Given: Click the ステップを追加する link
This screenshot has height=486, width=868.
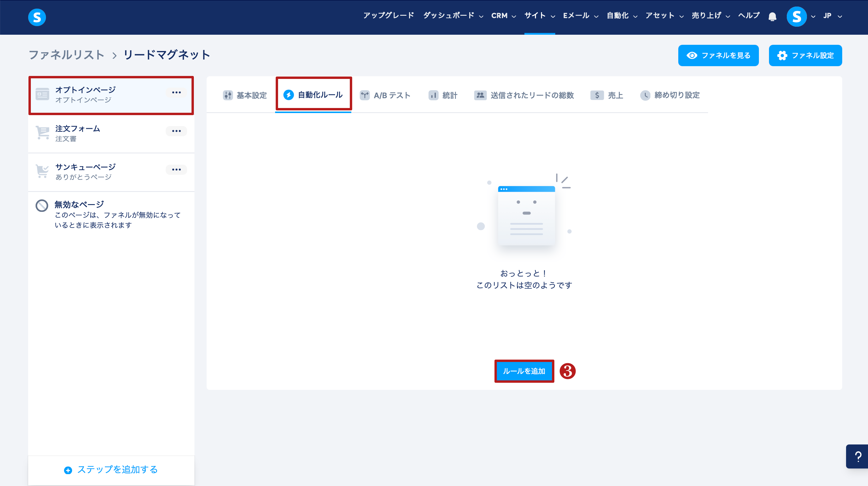Looking at the screenshot, I should point(111,469).
